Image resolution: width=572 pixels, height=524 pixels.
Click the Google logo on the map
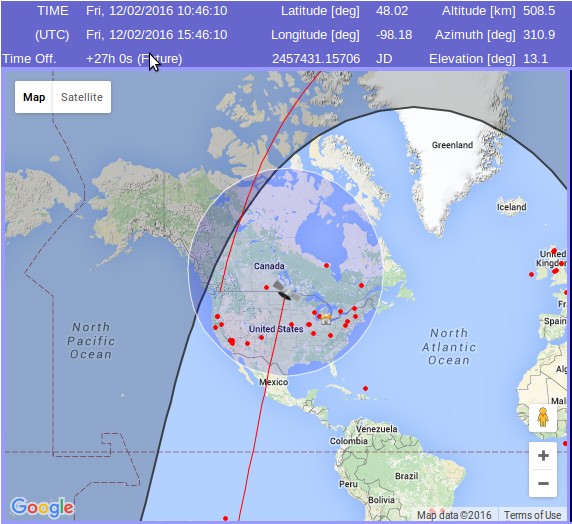(42, 507)
